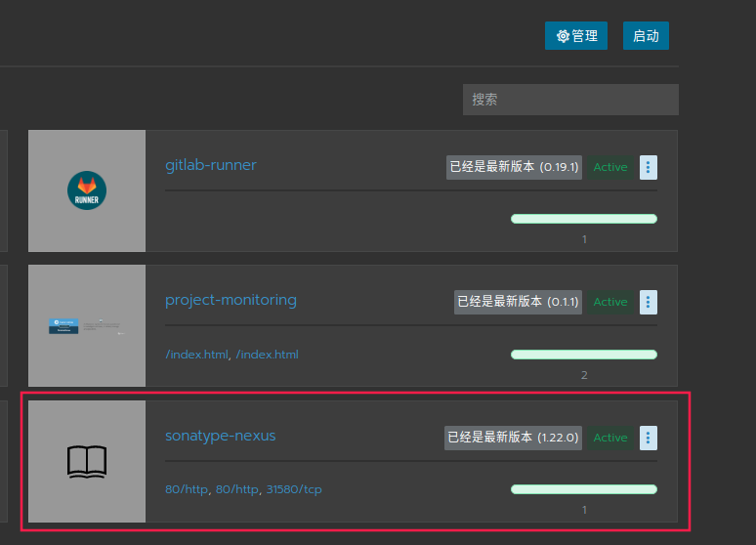The height and width of the screenshot is (545, 756).
Task: Click project-monitoring version badge 0.1.1
Action: point(518,302)
